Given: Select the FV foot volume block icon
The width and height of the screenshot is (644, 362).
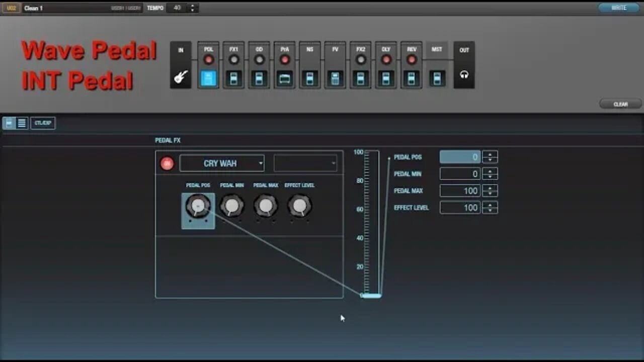Looking at the screenshot, I should click(335, 78).
